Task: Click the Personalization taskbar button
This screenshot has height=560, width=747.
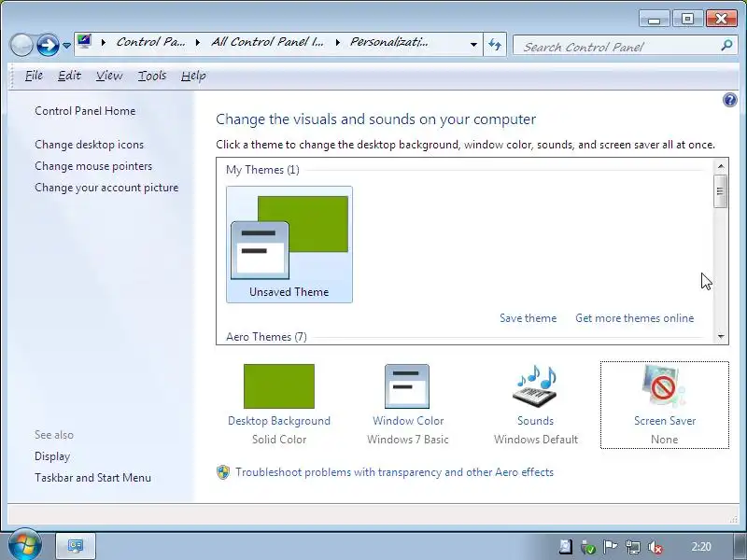Action: point(76,546)
